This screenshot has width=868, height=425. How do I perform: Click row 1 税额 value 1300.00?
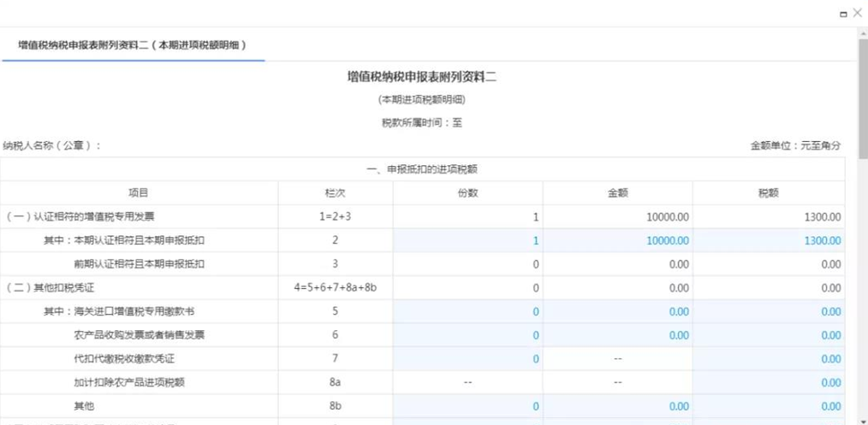823,217
